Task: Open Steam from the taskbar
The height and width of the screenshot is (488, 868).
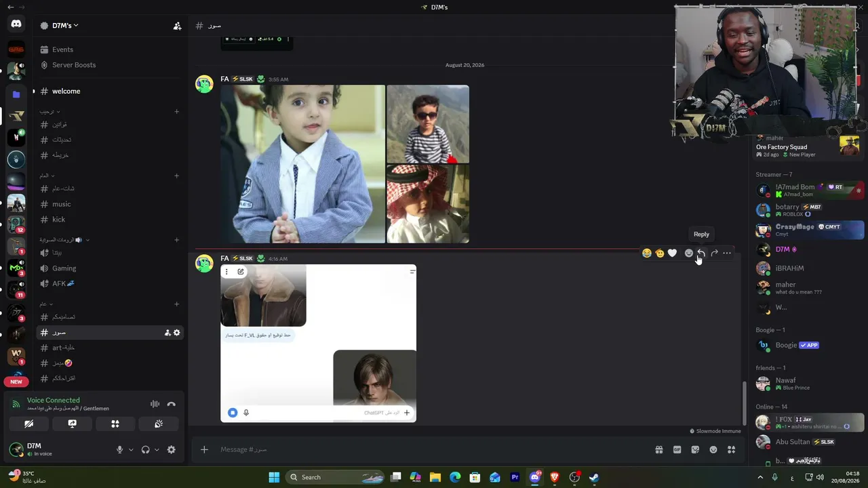Action: (x=594, y=477)
